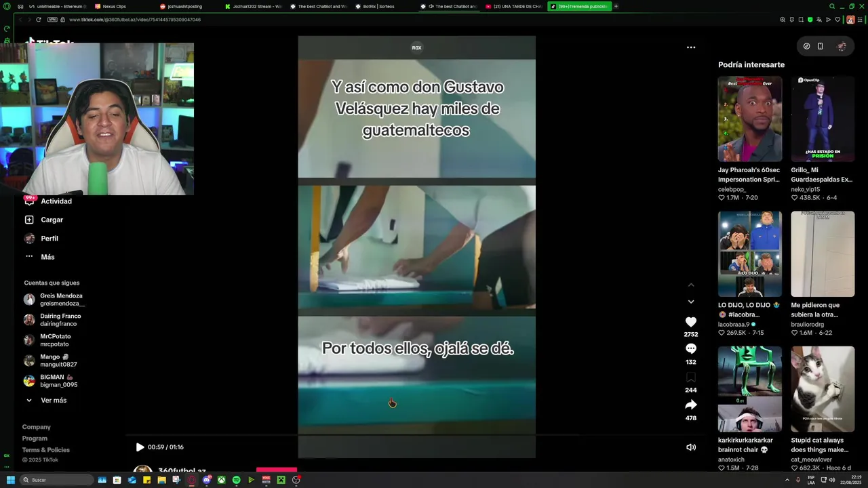868x488 pixels.
Task: Go to the previous video with up chevron
Action: click(x=691, y=285)
